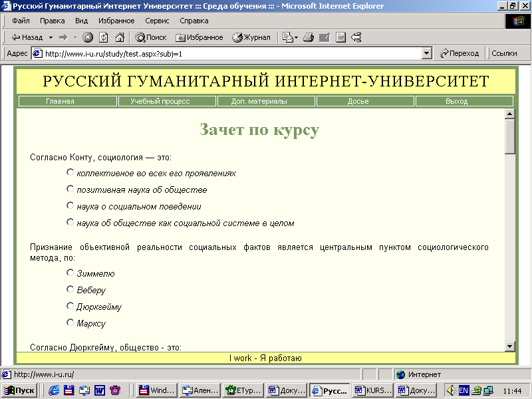This screenshot has height=399, width=532.
Task: Click the rightmost toolbar icon after Discuss
Action: click(356, 37)
